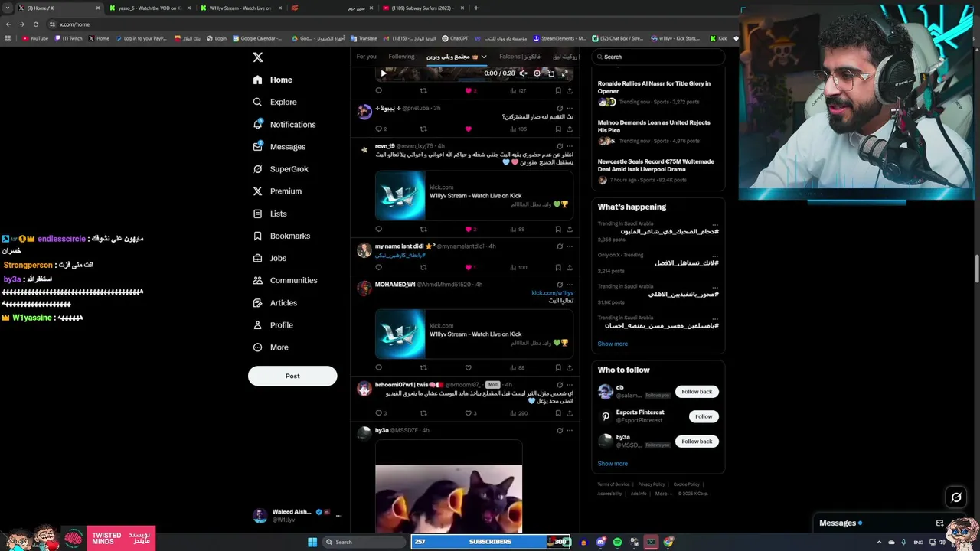Open options for first Saudi Arabia trend
The height and width of the screenshot is (551, 980).
click(x=715, y=224)
